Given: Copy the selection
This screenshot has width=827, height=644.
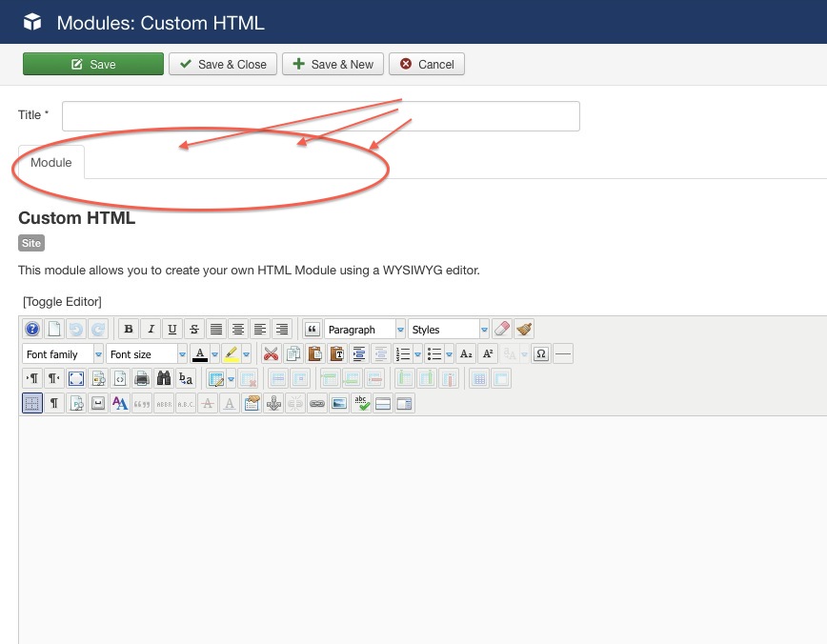Looking at the screenshot, I should coord(293,353).
